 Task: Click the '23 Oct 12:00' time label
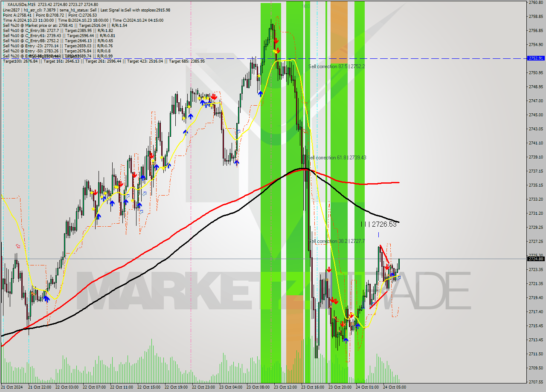click(285, 388)
